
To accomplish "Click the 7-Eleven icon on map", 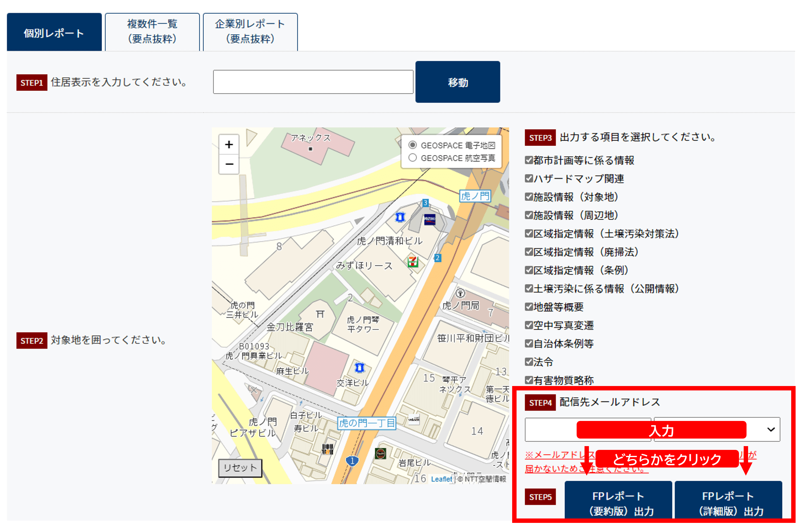I will (x=412, y=261).
